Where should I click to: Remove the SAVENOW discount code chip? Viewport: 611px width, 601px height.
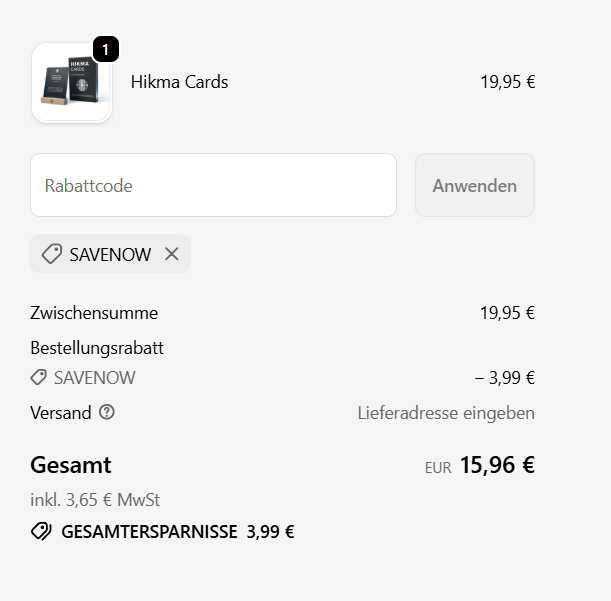pos(172,254)
